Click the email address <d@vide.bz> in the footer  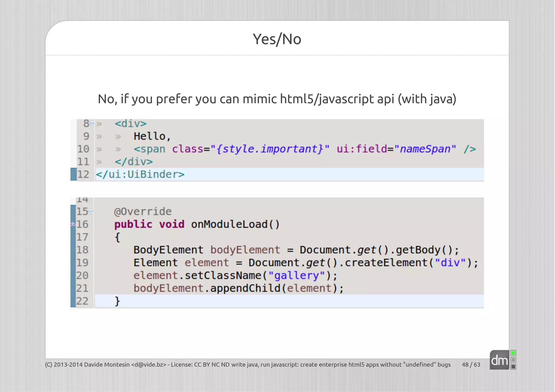click(x=149, y=365)
